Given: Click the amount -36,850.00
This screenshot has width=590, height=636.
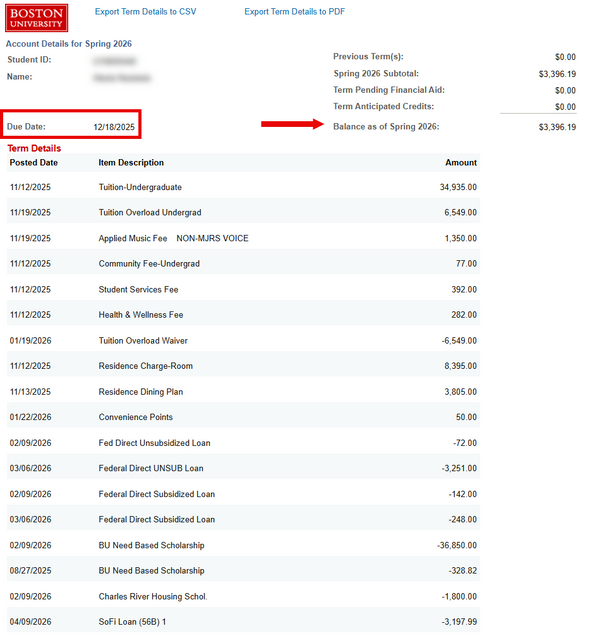Looking at the screenshot, I should point(457,545).
